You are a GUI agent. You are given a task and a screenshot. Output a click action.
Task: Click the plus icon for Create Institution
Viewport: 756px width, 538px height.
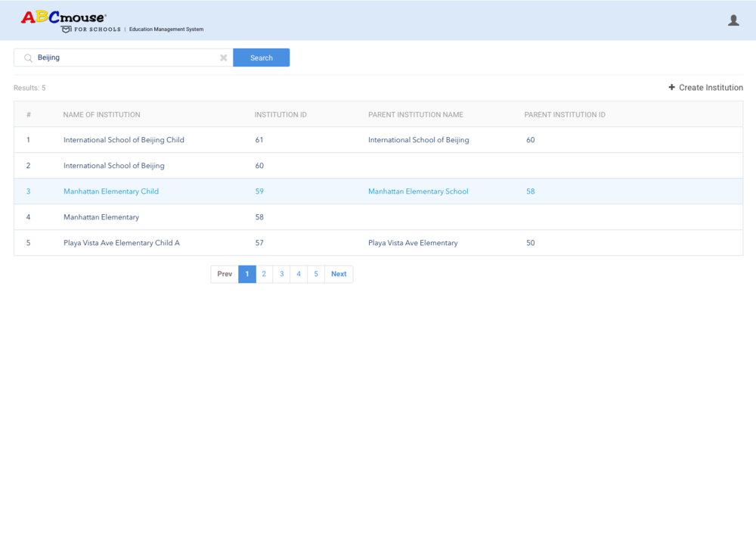point(671,88)
